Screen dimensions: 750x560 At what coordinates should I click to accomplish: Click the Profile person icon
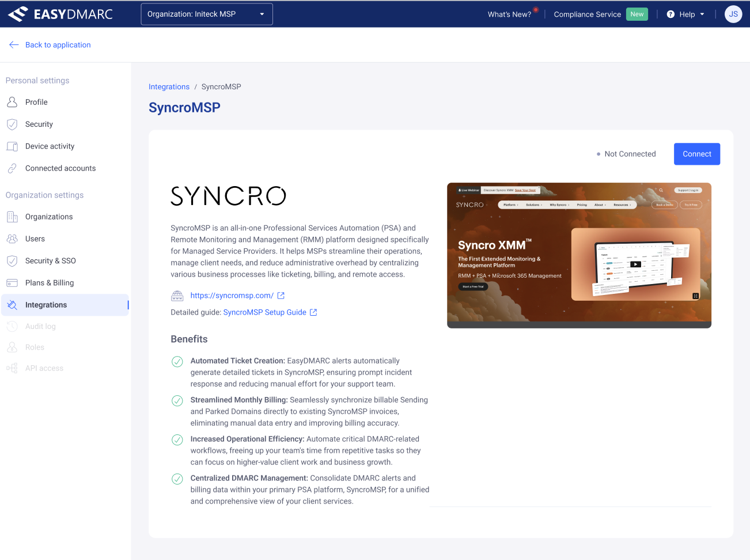pos(12,102)
